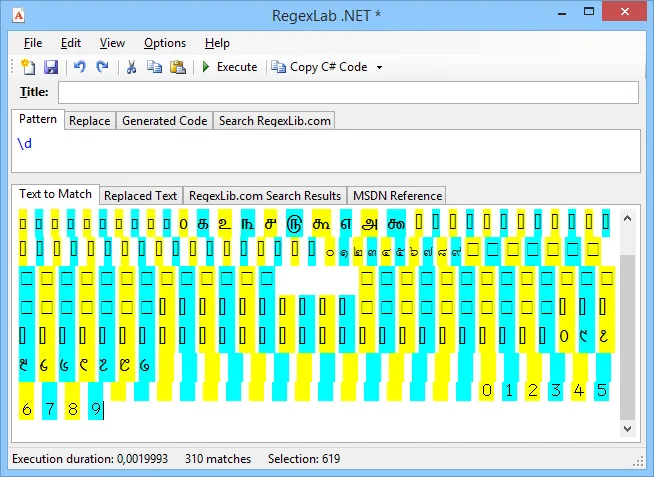Click the 'Selection: 619' status entry

[x=304, y=459]
